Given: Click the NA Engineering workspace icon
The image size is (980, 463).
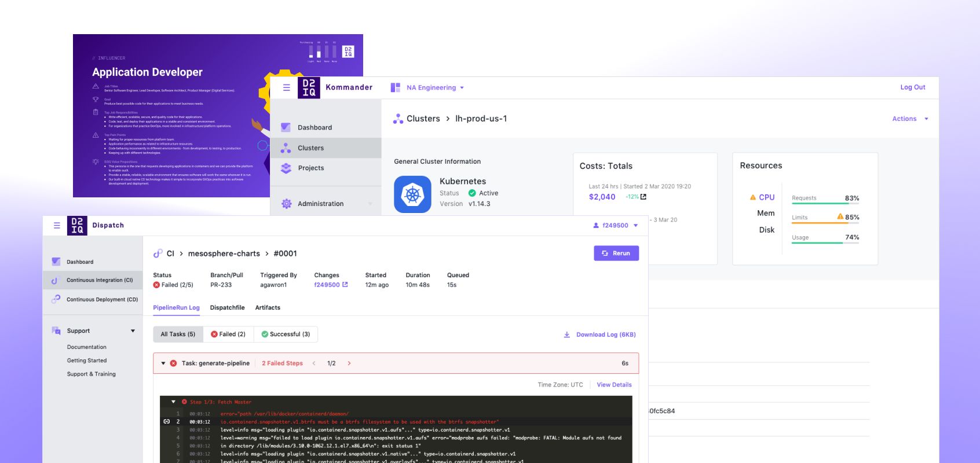Looking at the screenshot, I should coord(396,87).
